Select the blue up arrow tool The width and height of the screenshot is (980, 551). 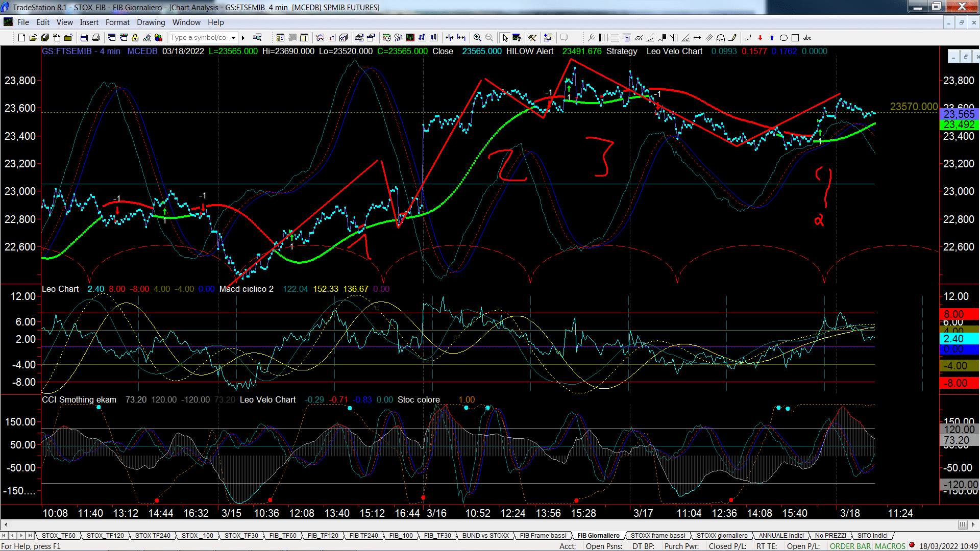click(x=772, y=38)
